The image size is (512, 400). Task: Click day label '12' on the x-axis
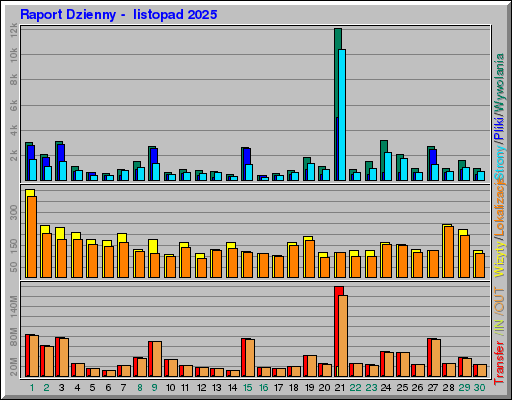[201, 388]
